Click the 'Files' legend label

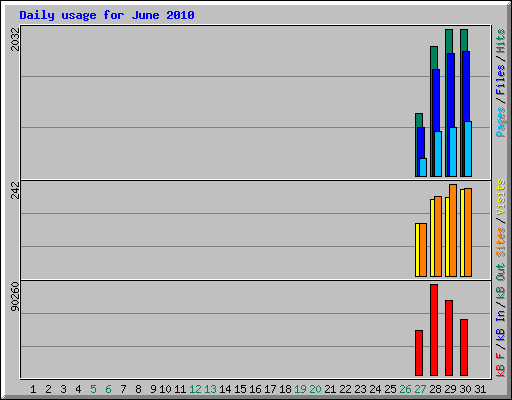pos(500,80)
